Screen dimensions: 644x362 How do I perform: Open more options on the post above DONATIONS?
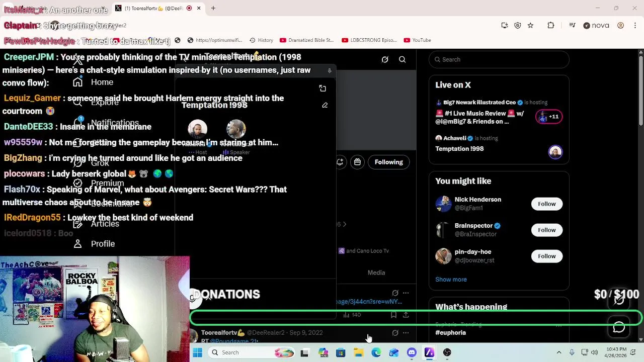coord(406,293)
